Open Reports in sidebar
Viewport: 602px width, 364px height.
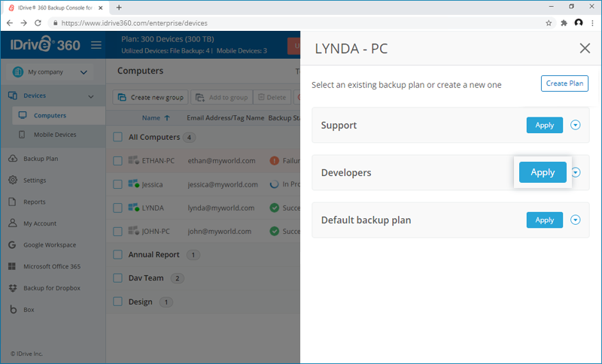click(x=34, y=202)
